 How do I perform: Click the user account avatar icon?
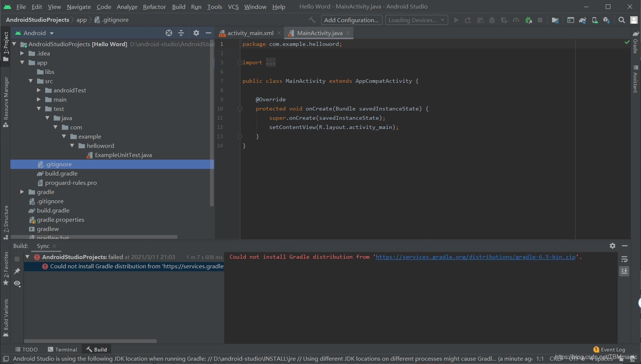pyautogui.click(x=634, y=20)
